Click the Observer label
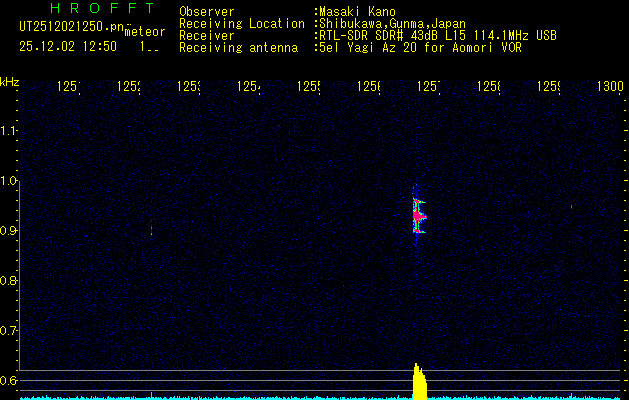Screen dimensions: 629x400 tap(207, 12)
